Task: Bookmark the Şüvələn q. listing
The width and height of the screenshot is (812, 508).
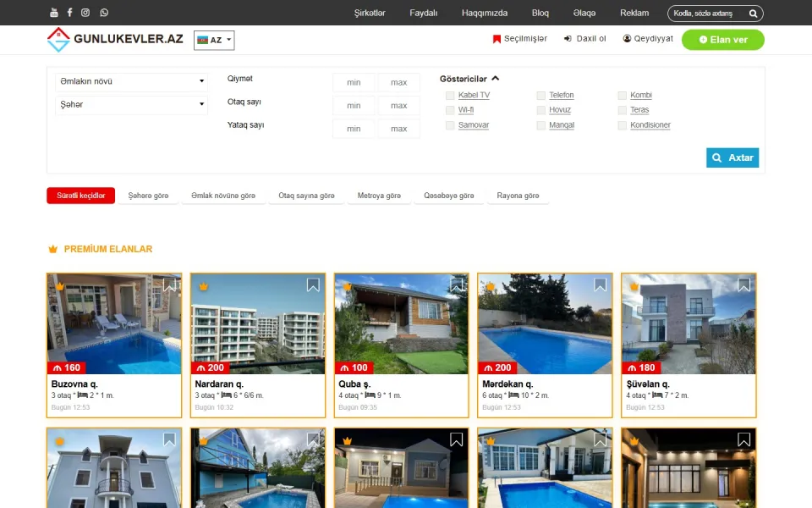Action: (743, 285)
